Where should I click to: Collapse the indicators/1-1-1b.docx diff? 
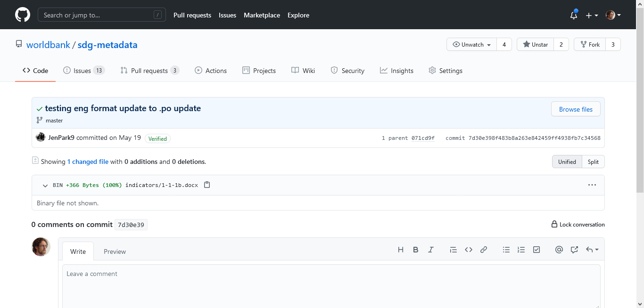[x=45, y=185]
